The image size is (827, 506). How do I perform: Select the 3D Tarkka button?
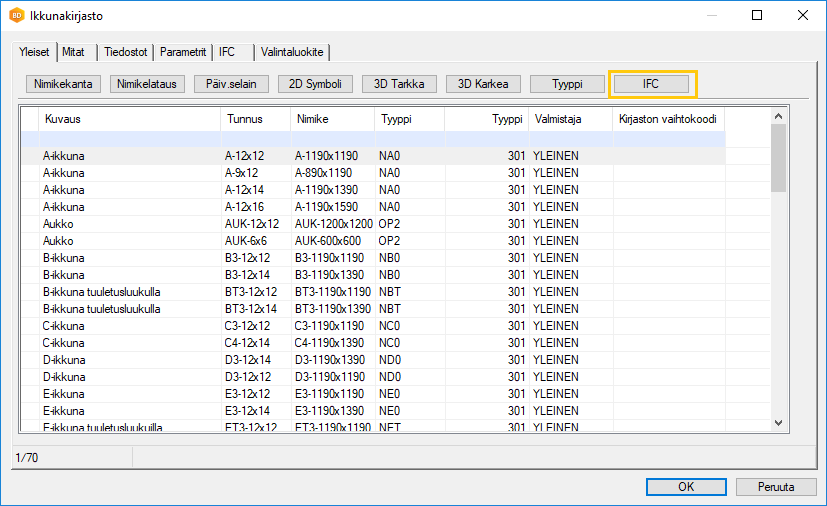399,84
